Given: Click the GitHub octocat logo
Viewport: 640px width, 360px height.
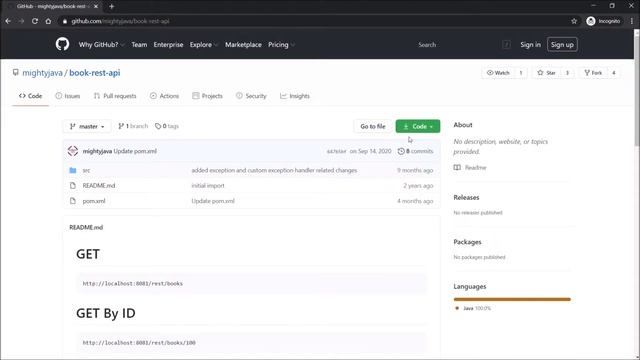Looking at the screenshot, I should click(x=62, y=44).
